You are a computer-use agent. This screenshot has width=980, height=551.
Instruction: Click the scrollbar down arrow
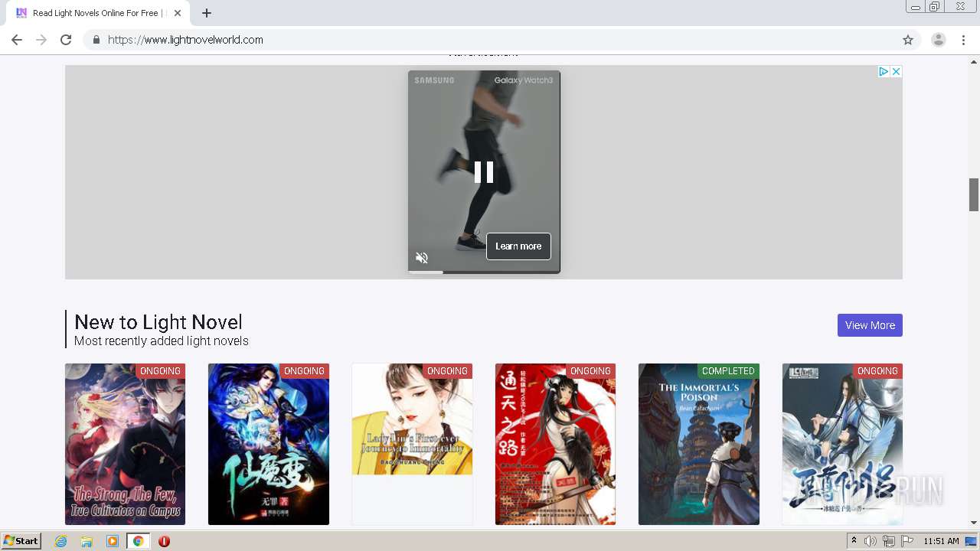tap(974, 523)
